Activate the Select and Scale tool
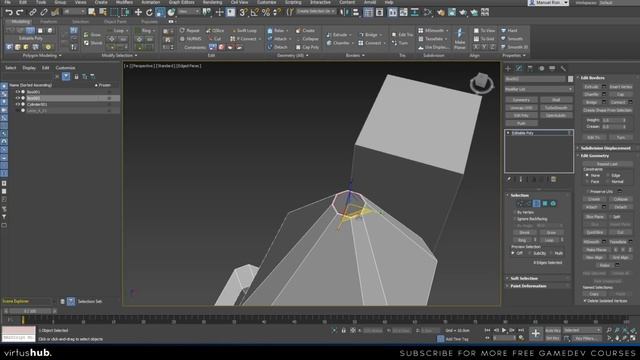Viewport: 640px width, 360px height. [160, 12]
